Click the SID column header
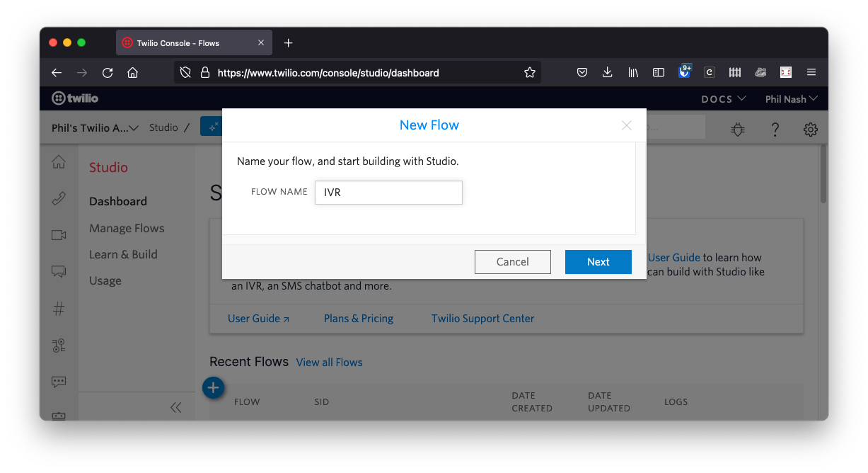 point(322,402)
